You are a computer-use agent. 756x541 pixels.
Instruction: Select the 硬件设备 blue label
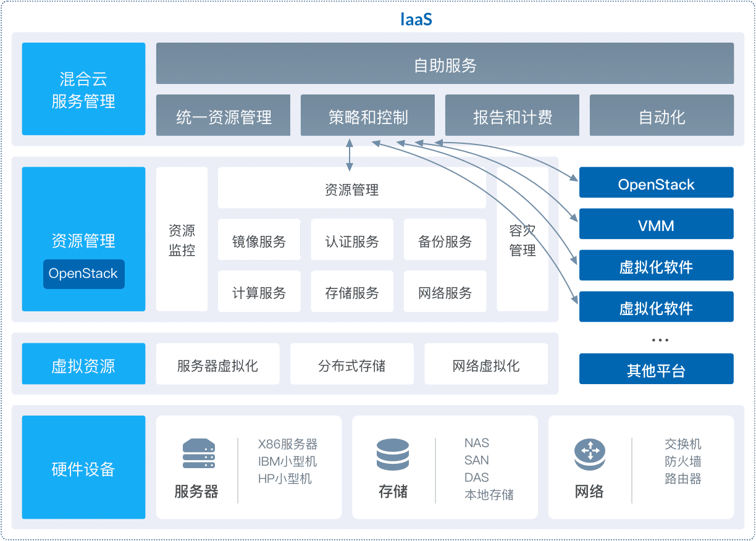(83, 468)
